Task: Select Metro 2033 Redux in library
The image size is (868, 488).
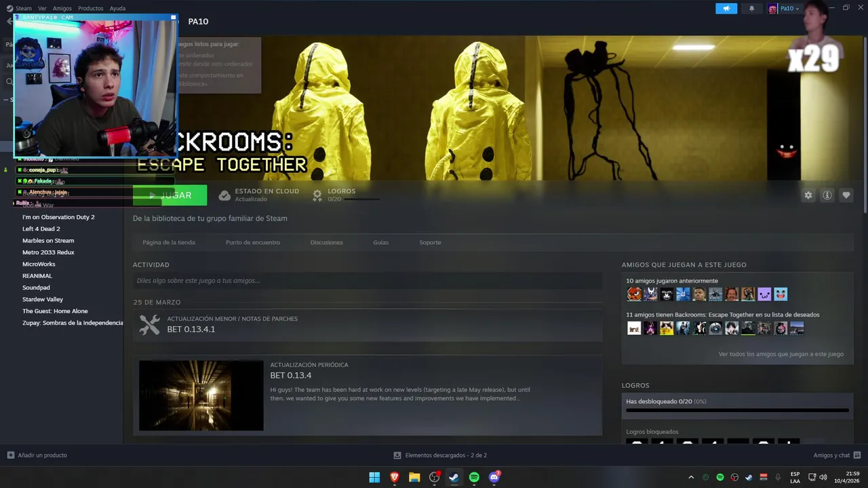Action: click(48, 252)
